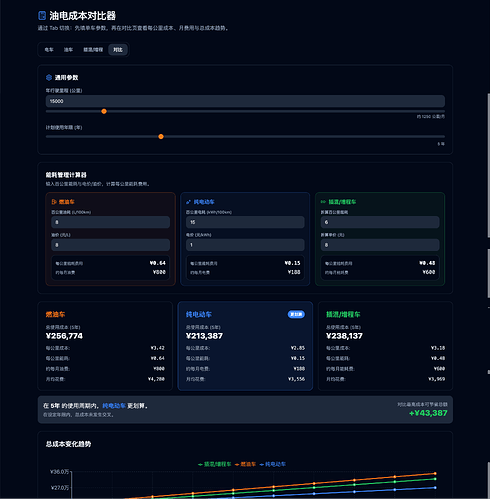Click the green last data point on chart
The image size is (490, 499).
click(435, 479)
